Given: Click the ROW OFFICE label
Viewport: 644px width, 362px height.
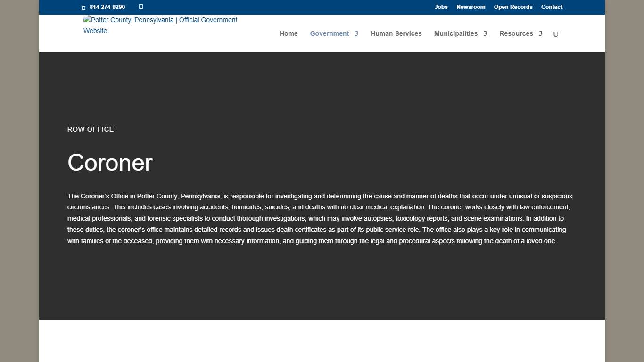Looking at the screenshot, I should pyautogui.click(x=91, y=129).
